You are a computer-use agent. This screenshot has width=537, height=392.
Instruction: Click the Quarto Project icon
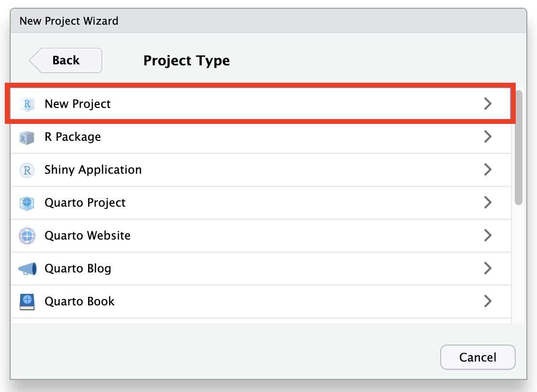tap(27, 203)
